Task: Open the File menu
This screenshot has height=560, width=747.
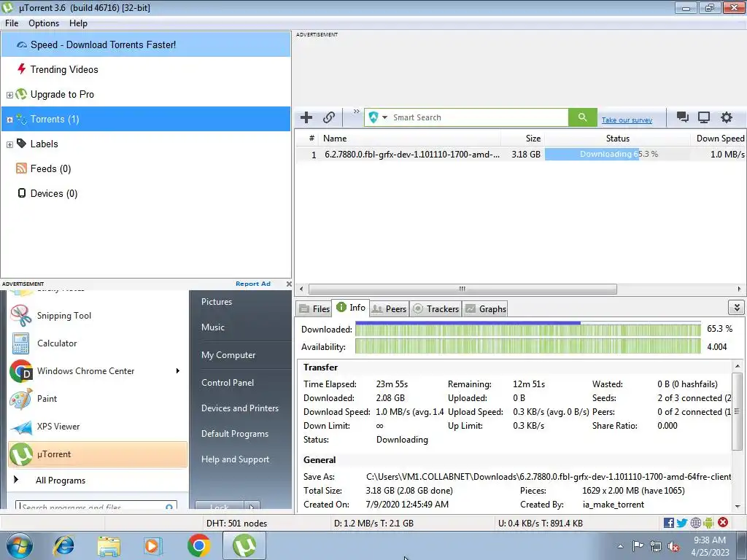Action: click(12, 23)
